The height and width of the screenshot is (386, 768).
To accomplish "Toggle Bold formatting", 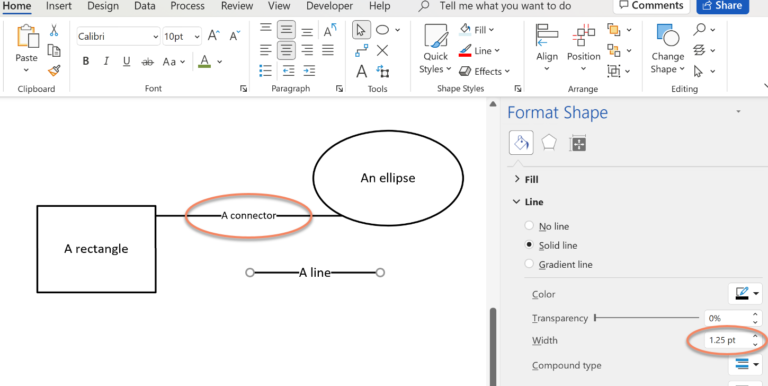I will [x=86, y=62].
